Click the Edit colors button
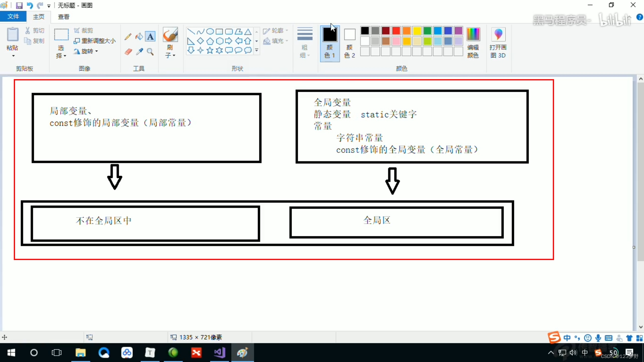 (473, 43)
